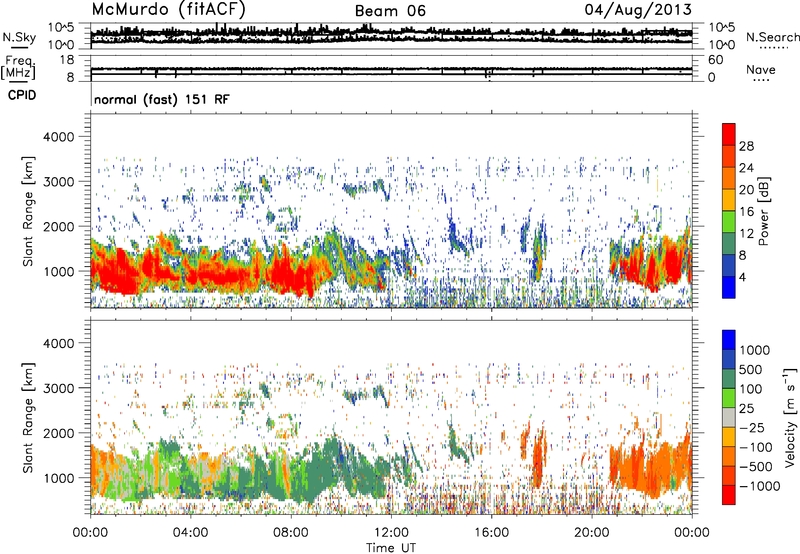800x554 pixels.
Task: Click the '12:00' time axis tick label
Action: pyautogui.click(x=391, y=533)
